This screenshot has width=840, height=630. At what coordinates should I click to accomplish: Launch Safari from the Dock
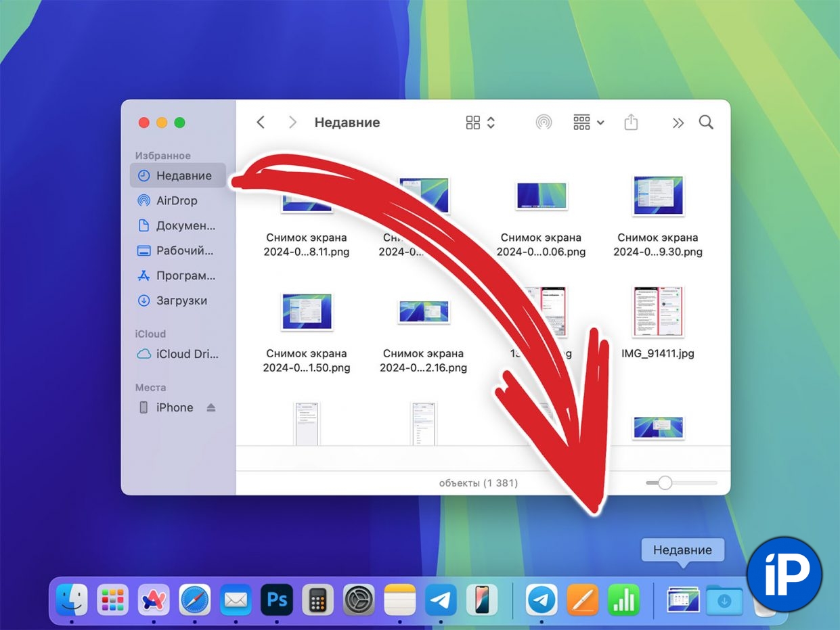(x=195, y=599)
